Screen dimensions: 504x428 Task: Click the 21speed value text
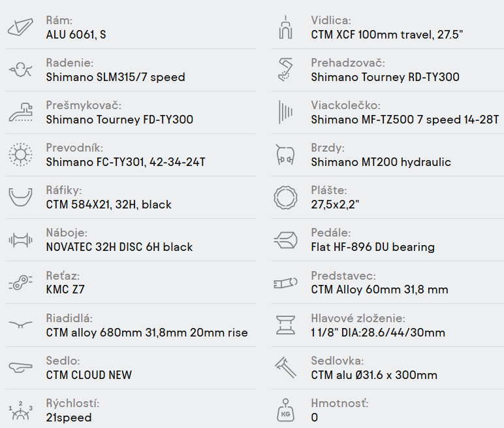(x=69, y=418)
